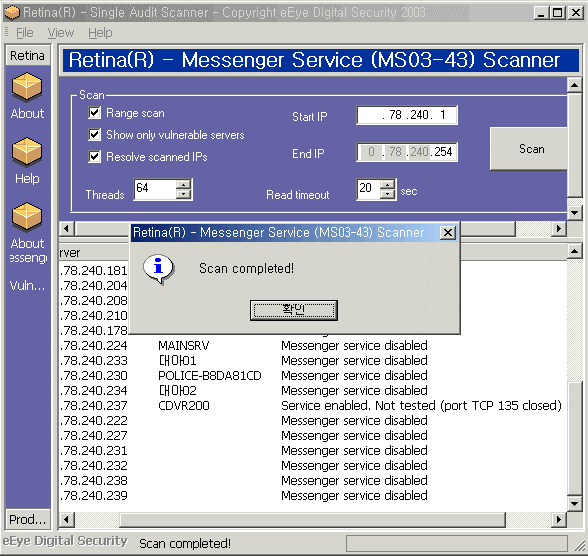
Task: Toggle Resolve scanned IPs checkbox
Action: click(94, 156)
